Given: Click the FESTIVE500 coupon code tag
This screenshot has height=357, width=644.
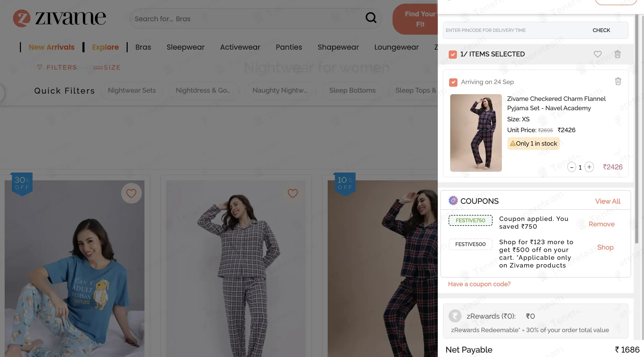Looking at the screenshot, I should [470, 244].
